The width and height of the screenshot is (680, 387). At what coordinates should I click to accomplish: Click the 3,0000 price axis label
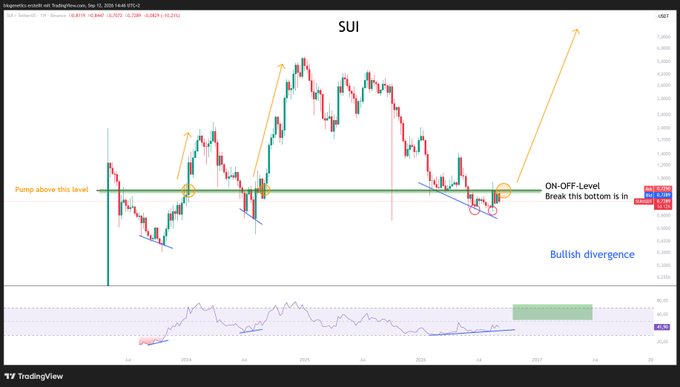(x=664, y=98)
